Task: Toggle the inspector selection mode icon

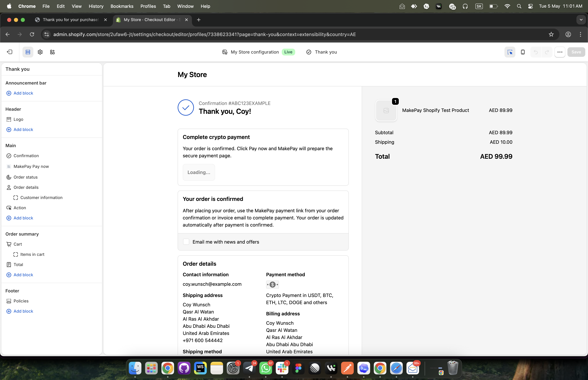Action: pyautogui.click(x=510, y=52)
